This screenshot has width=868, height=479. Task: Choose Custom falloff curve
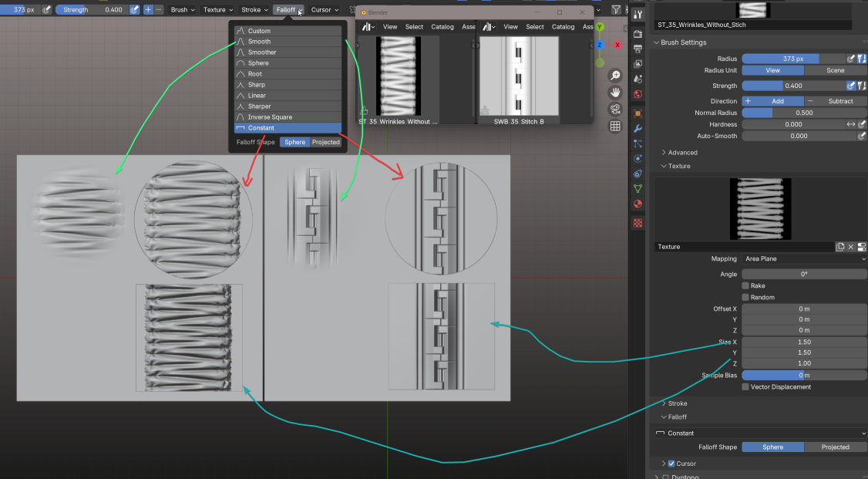click(x=288, y=31)
